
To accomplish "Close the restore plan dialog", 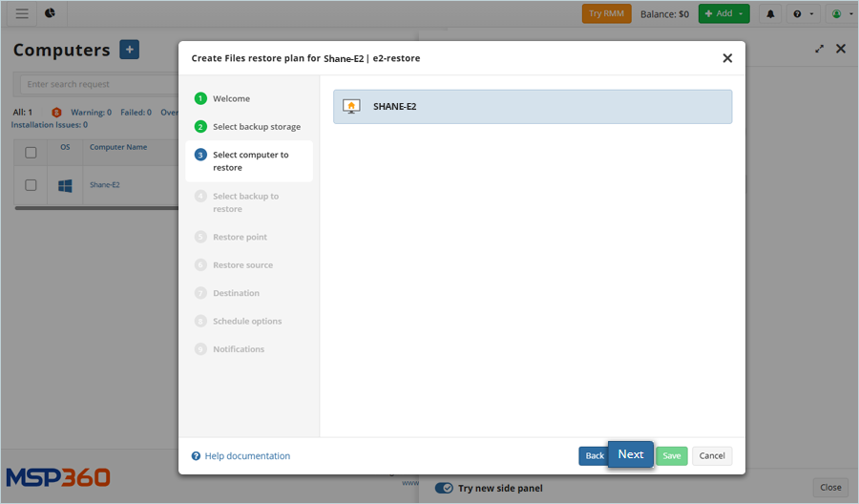I will (727, 58).
